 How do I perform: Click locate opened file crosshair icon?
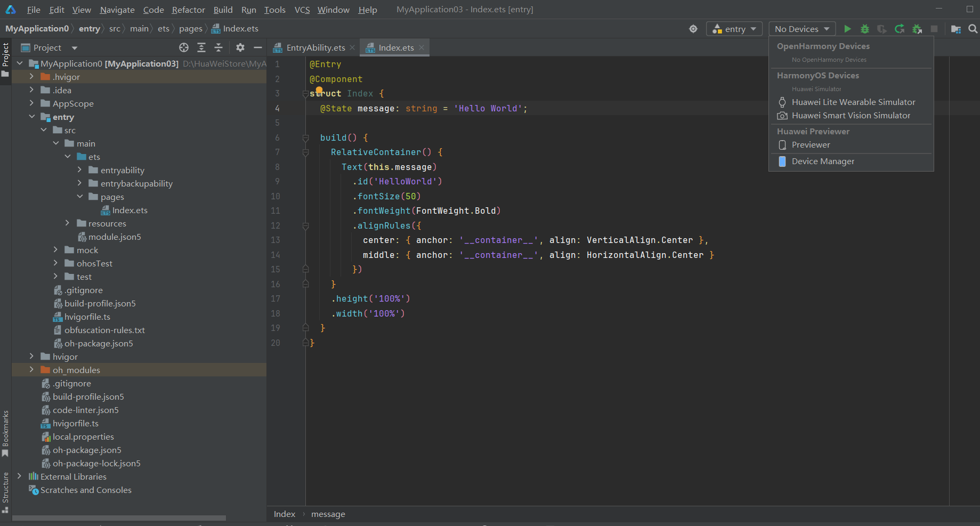(x=184, y=47)
